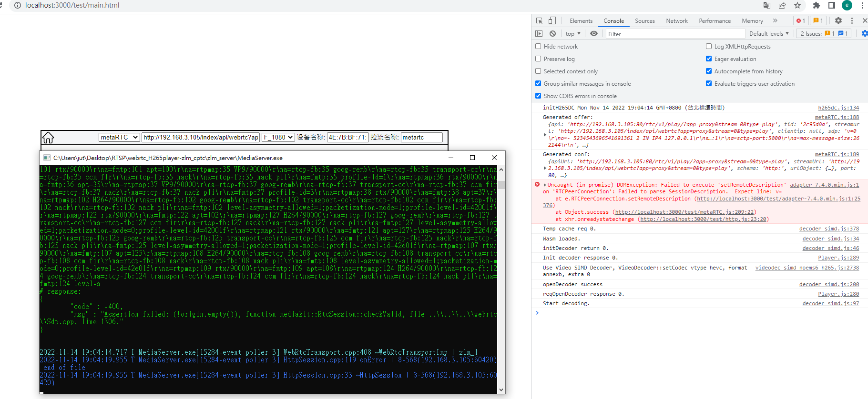This screenshot has width=868, height=399.
Task: Open decoder_simd.js:378 source link
Action: (x=829, y=229)
